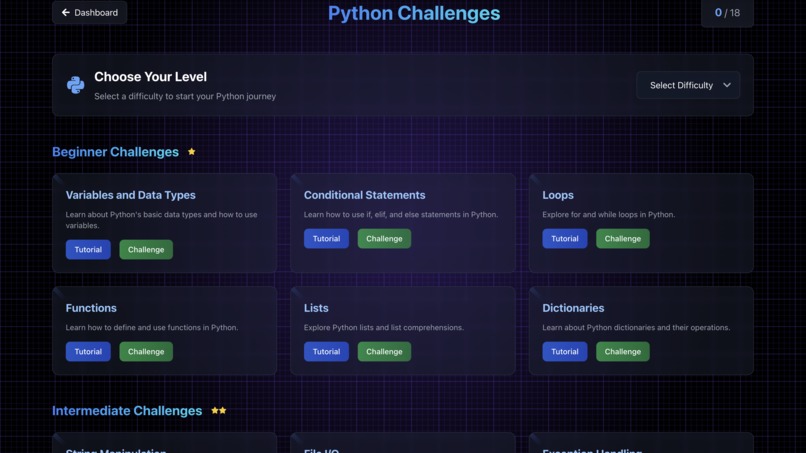Click 'Explore for and while loops in Python.' description
The height and width of the screenshot is (453, 806).
[x=609, y=214]
